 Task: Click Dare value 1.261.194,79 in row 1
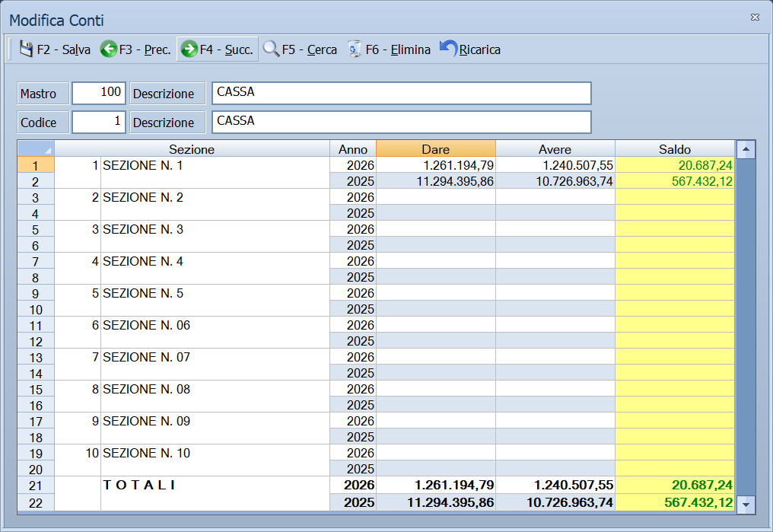(x=436, y=165)
